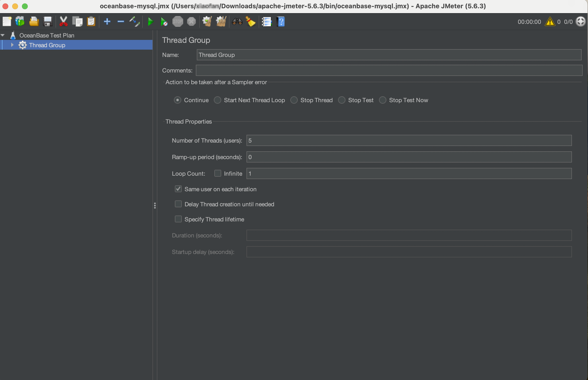Enable the Infinite loop checkbox
The width and height of the screenshot is (588, 380).
click(x=218, y=173)
